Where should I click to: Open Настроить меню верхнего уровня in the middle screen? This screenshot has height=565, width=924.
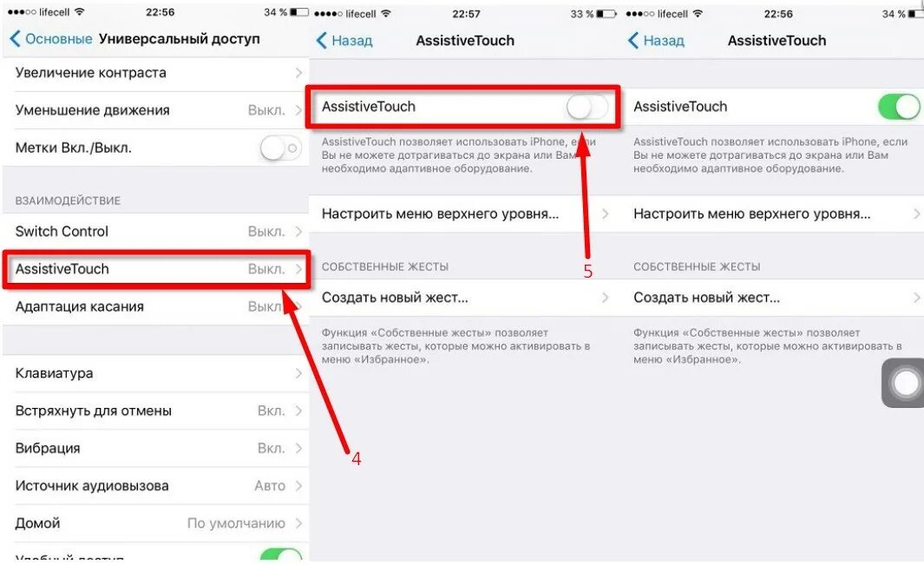click(x=464, y=214)
